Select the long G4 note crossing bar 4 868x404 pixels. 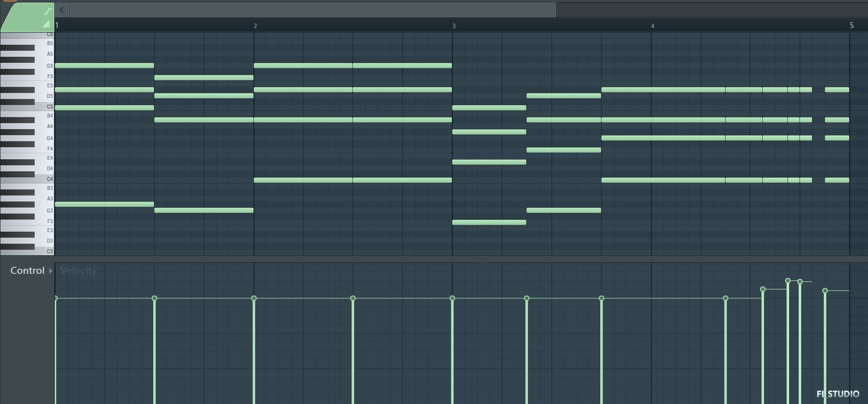click(663, 138)
